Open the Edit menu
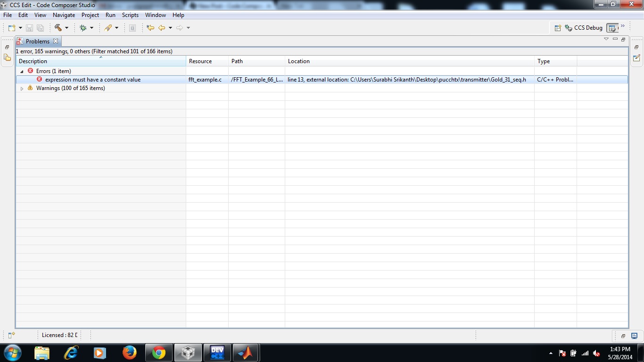The width and height of the screenshot is (644, 362). click(x=23, y=15)
